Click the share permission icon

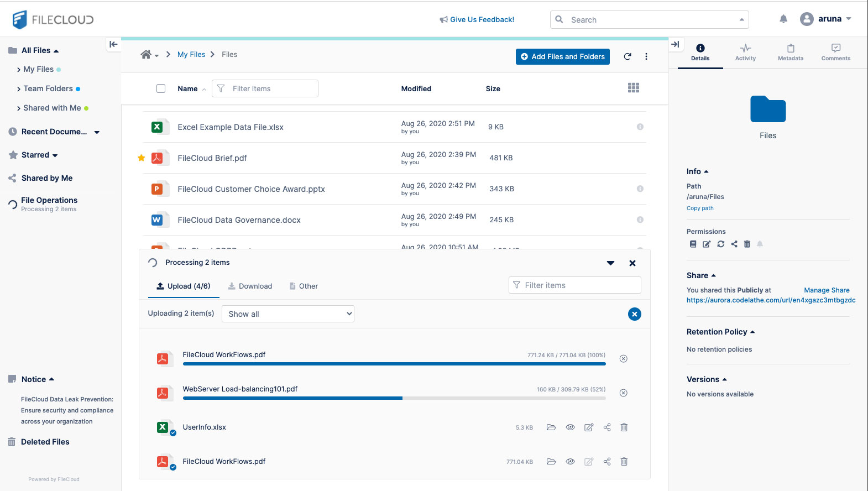tap(734, 244)
